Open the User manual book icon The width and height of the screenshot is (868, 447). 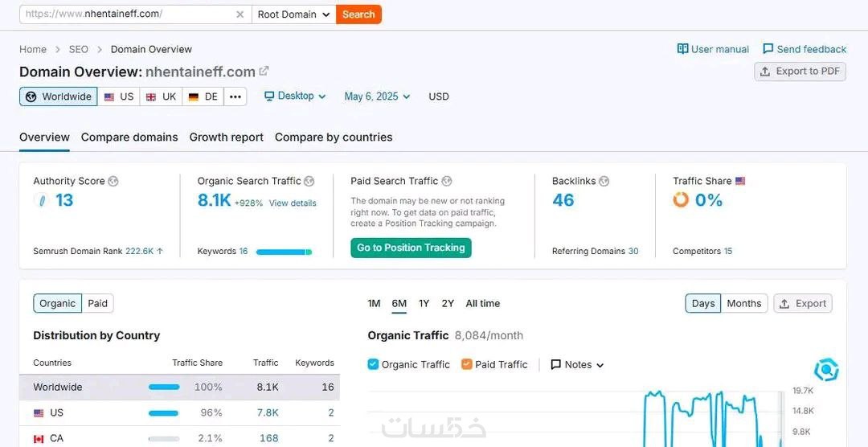pyautogui.click(x=683, y=49)
